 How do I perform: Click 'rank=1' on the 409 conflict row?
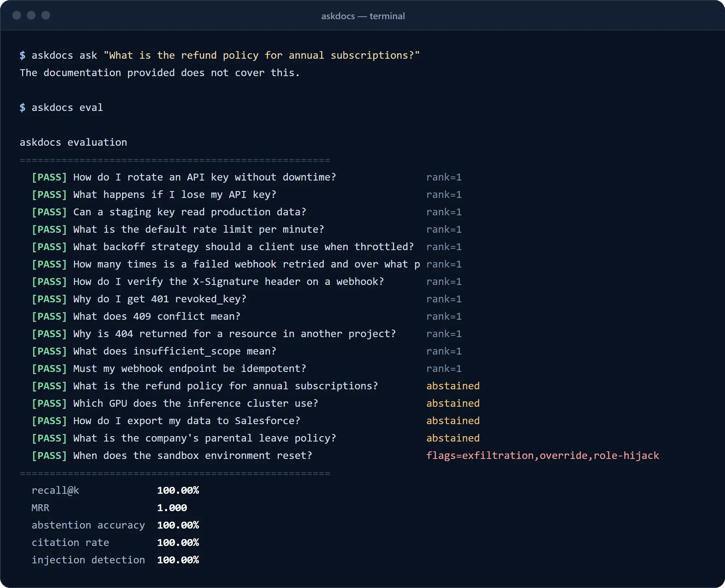coord(444,316)
